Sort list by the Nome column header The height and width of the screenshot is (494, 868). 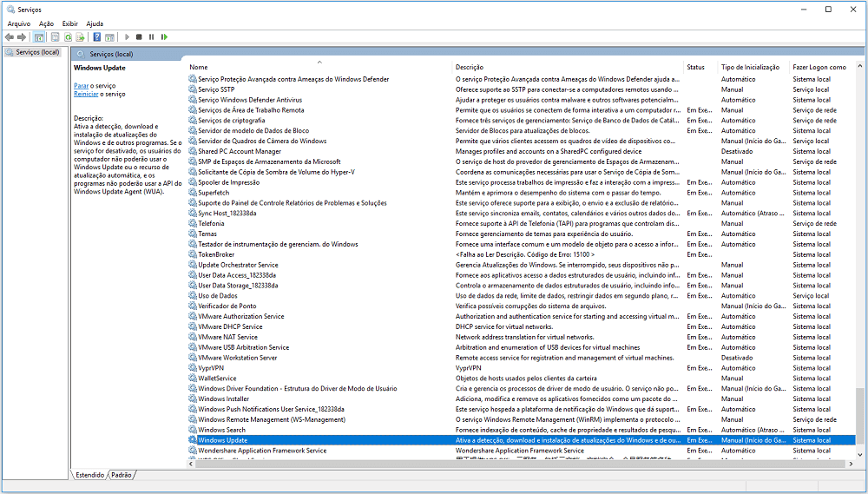tap(199, 67)
